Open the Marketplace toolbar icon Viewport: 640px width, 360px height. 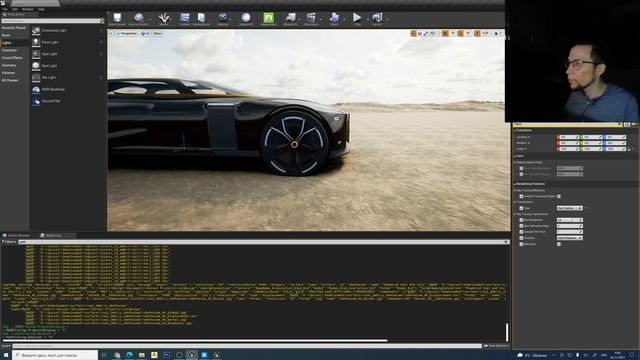tap(201, 18)
